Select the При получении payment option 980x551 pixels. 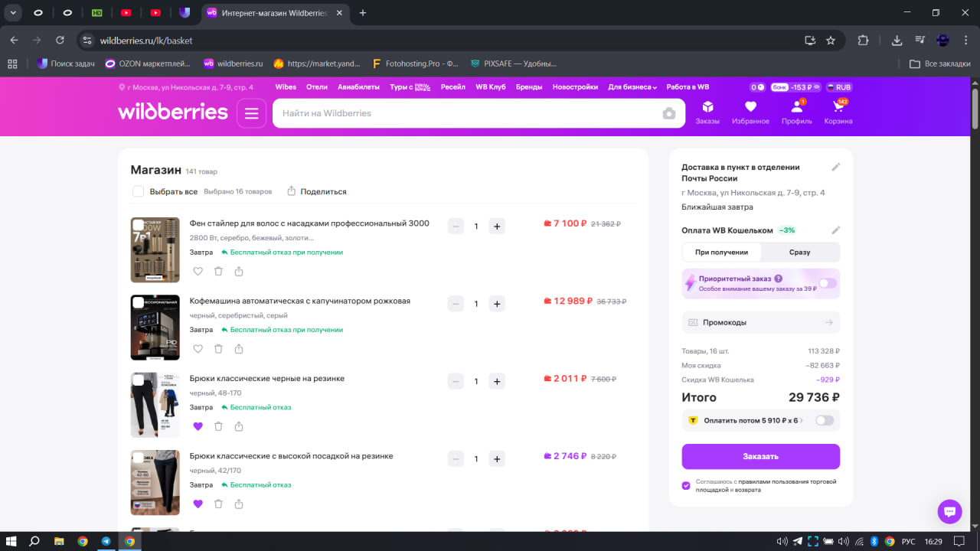pos(721,252)
